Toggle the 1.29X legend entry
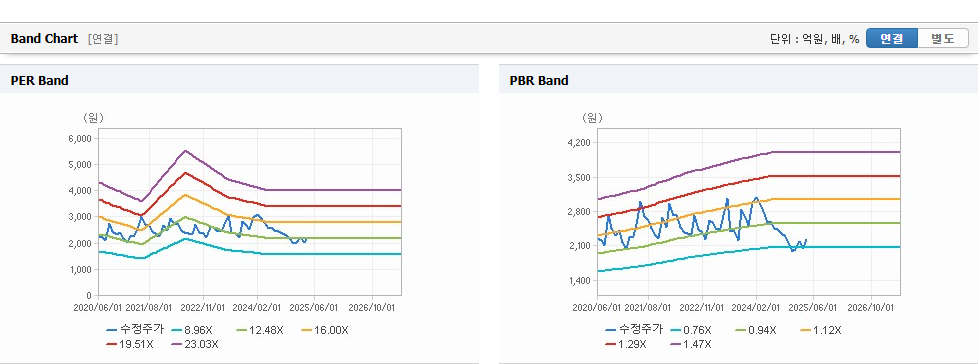This screenshot has width=978, height=364. pos(626,344)
